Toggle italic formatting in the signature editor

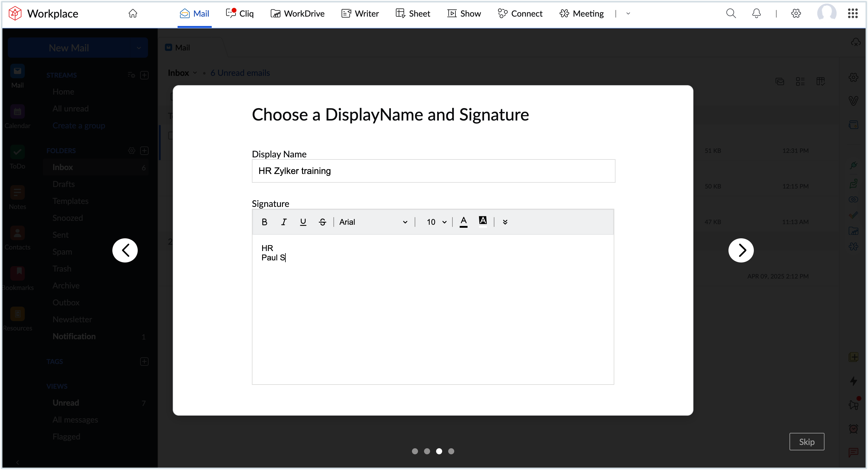click(284, 222)
